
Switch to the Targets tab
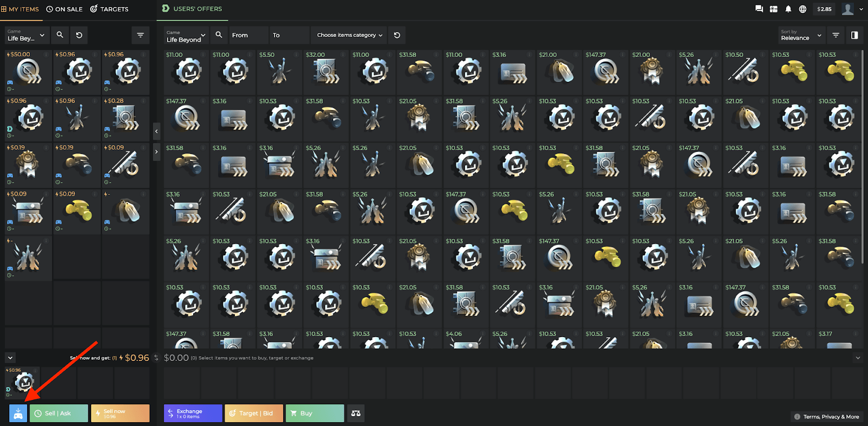[x=109, y=9]
